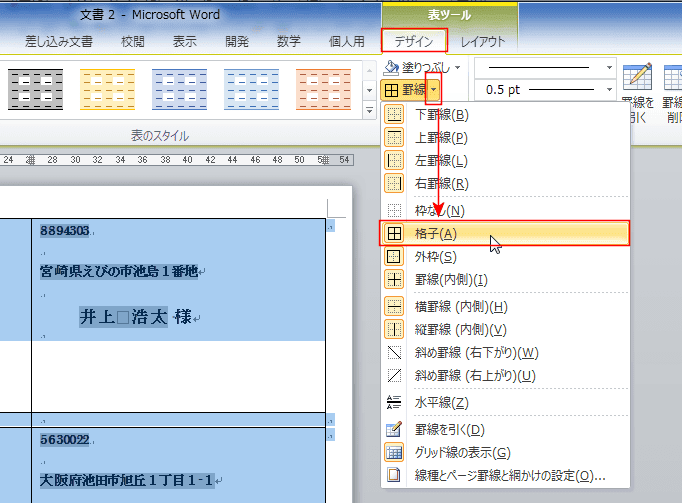This screenshot has height=503, width=682.
Task: Expand the 罫線 borders dropdown arrow
Action: 433,90
